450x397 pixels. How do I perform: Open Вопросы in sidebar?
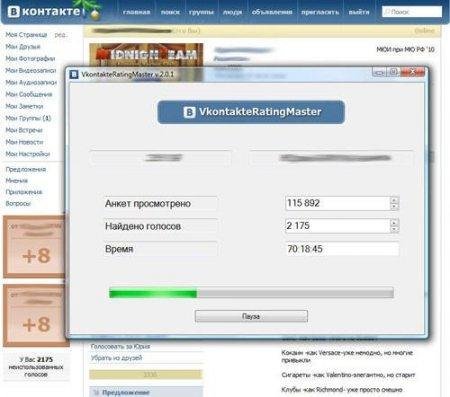click(x=18, y=203)
